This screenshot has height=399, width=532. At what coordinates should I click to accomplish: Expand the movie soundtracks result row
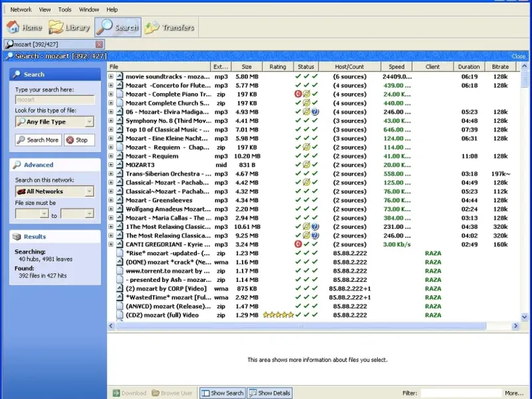(111, 76)
